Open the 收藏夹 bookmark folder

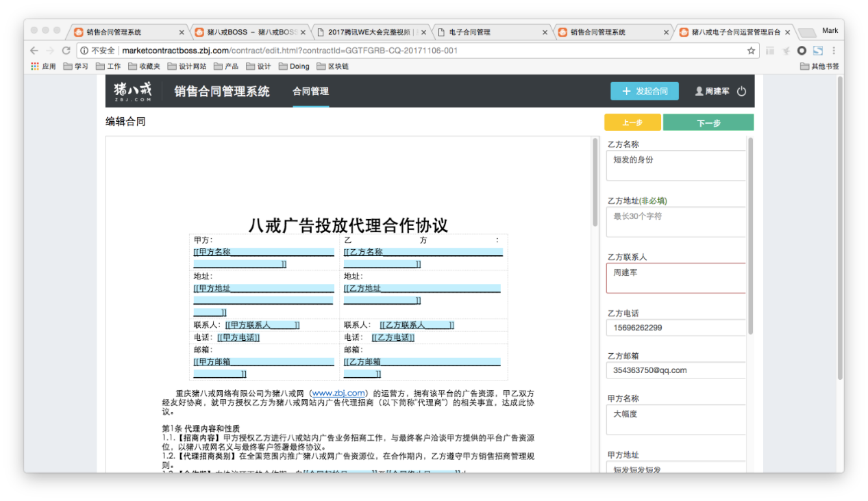[x=145, y=66]
